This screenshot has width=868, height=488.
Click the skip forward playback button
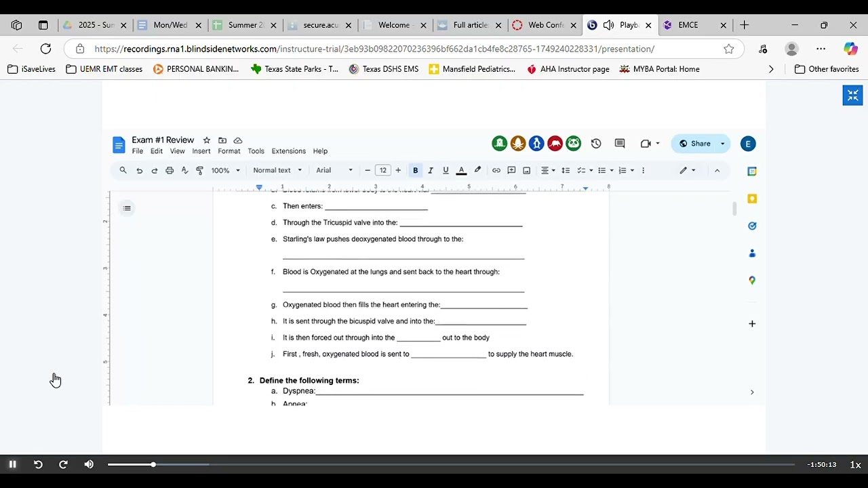(63, 464)
